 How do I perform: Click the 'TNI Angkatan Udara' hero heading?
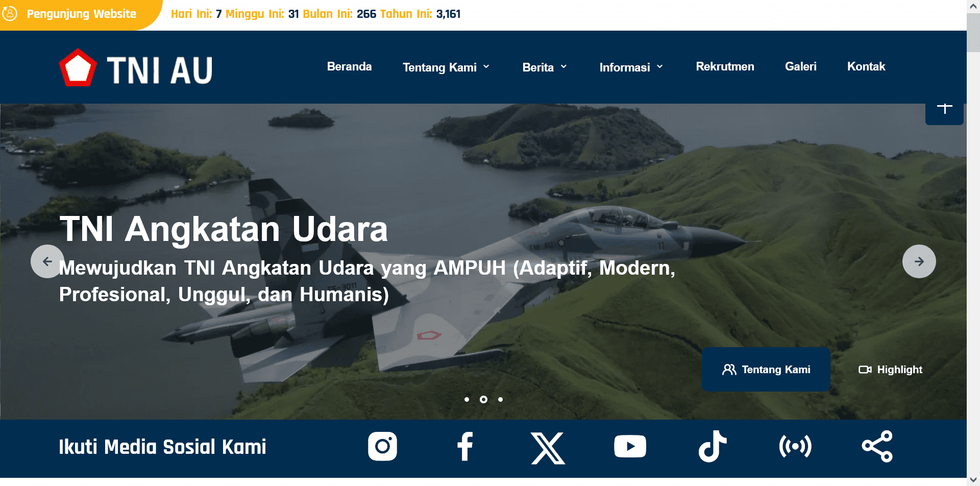(x=224, y=229)
